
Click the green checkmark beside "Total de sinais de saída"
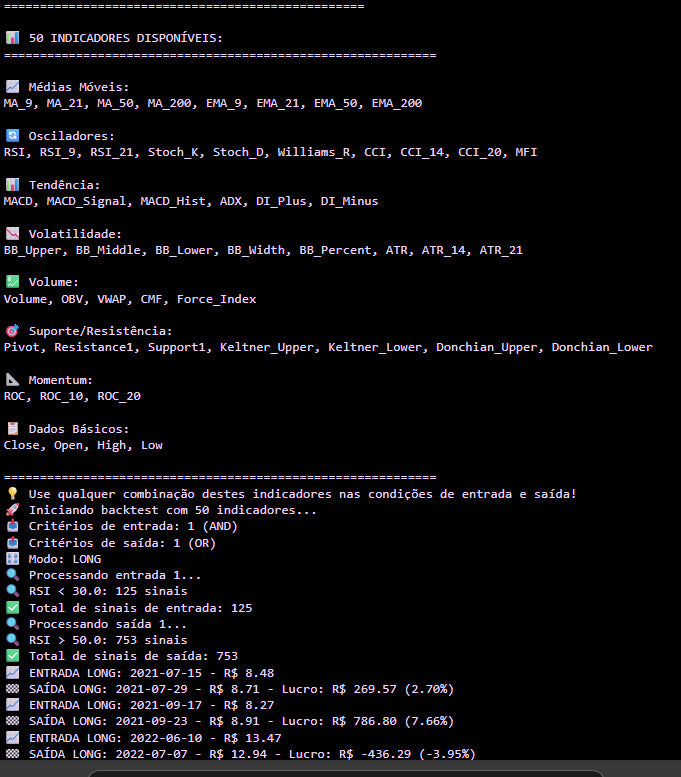(12, 656)
